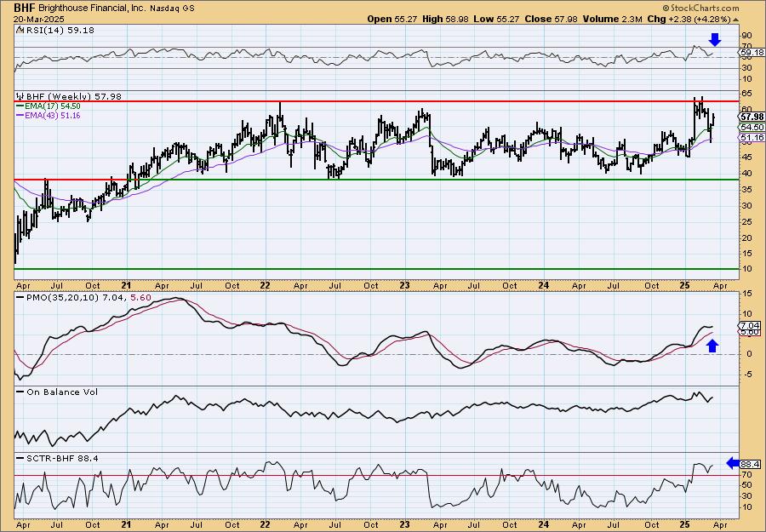766x532 pixels.
Task: Click the RSI(14) 59.18 indicator label
Action: pyautogui.click(x=60, y=30)
